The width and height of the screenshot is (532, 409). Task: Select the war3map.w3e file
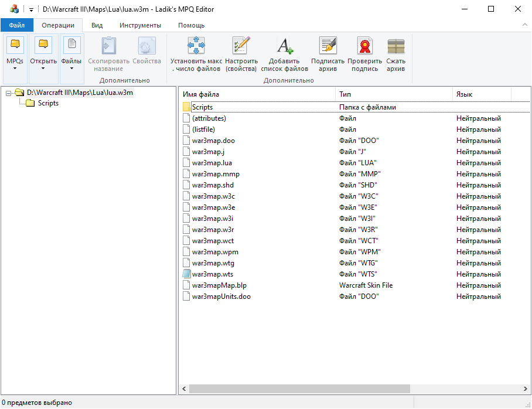[x=213, y=207]
